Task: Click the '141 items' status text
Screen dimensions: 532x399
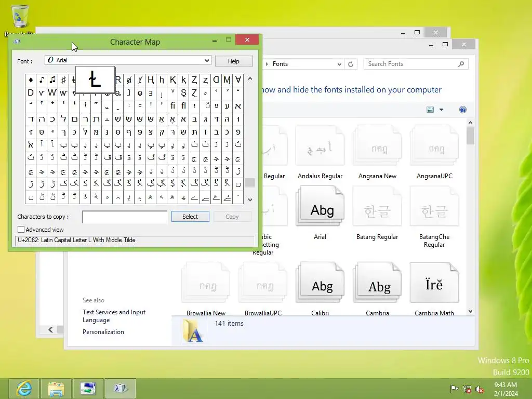Action: coord(229,323)
